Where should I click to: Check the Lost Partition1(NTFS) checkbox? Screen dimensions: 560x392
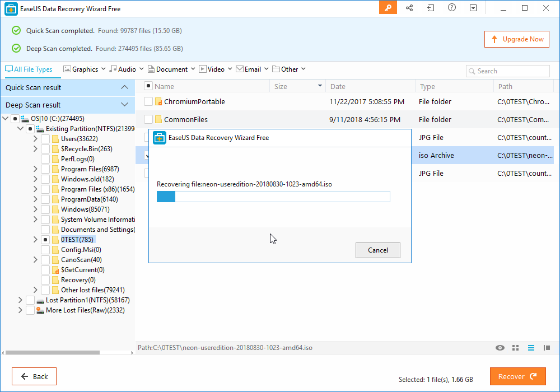[30, 300]
